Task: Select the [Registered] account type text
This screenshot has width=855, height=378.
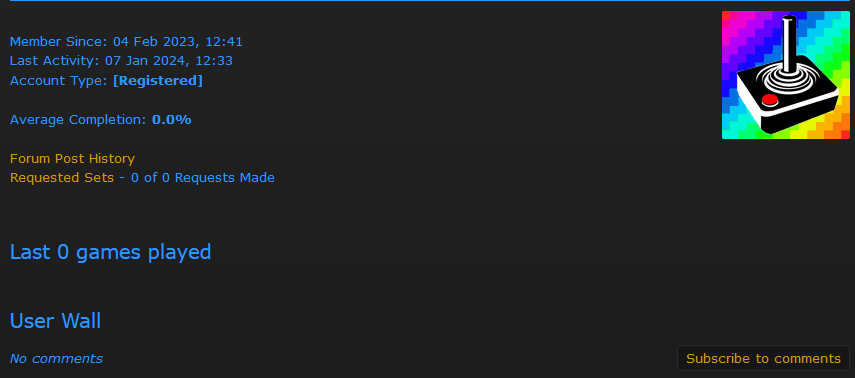Action: (158, 81)
